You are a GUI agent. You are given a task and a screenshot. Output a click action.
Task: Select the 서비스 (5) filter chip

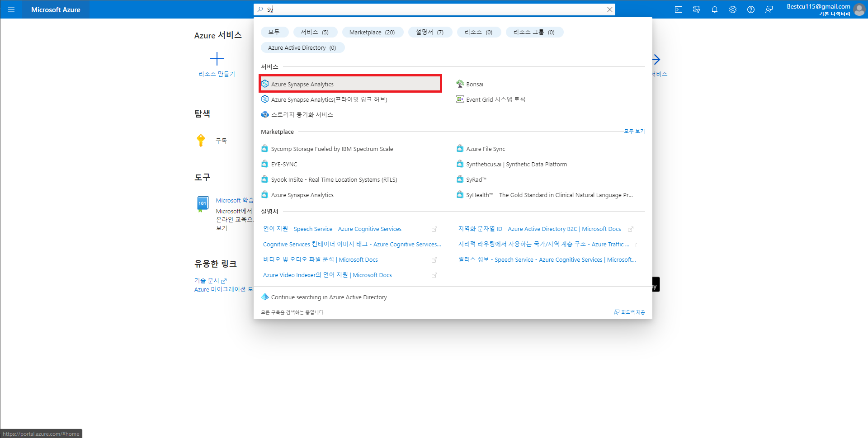315,32
